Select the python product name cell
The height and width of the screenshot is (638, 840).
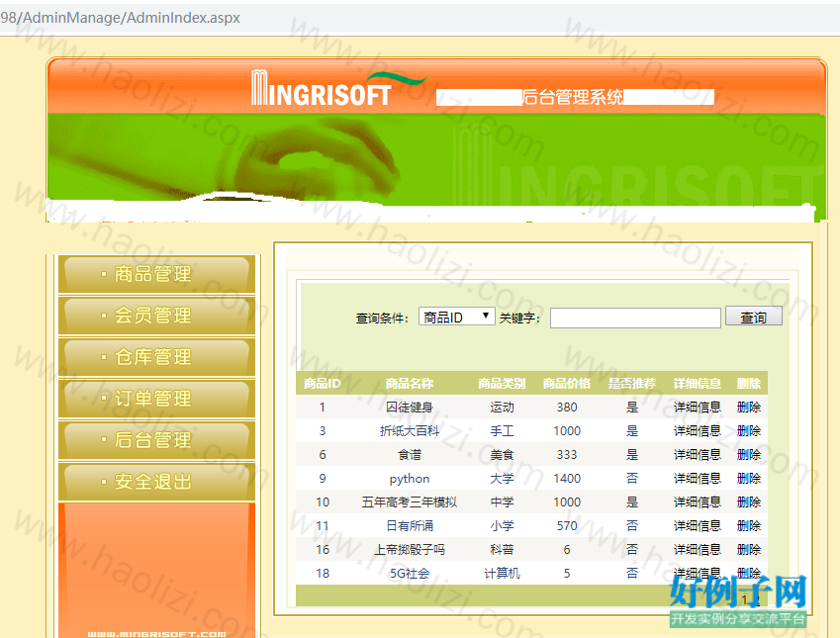(x=410, y=479)
